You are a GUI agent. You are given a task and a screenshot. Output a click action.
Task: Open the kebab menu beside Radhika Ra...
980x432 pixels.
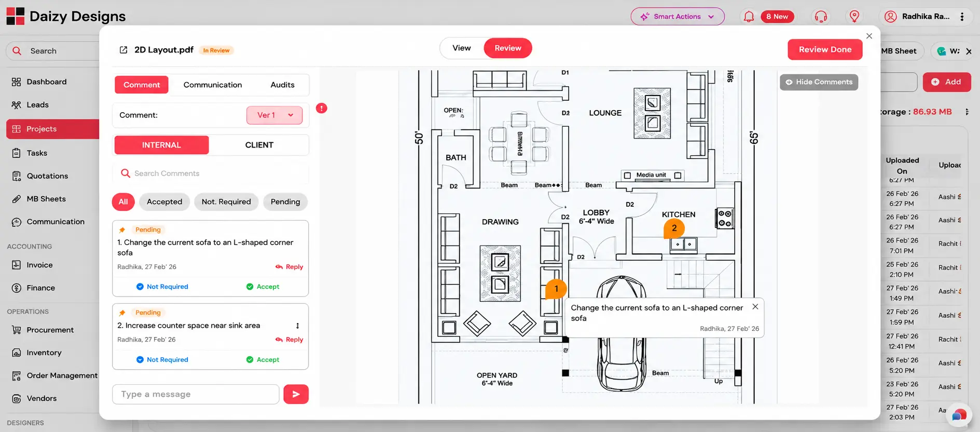click(962, 17)
